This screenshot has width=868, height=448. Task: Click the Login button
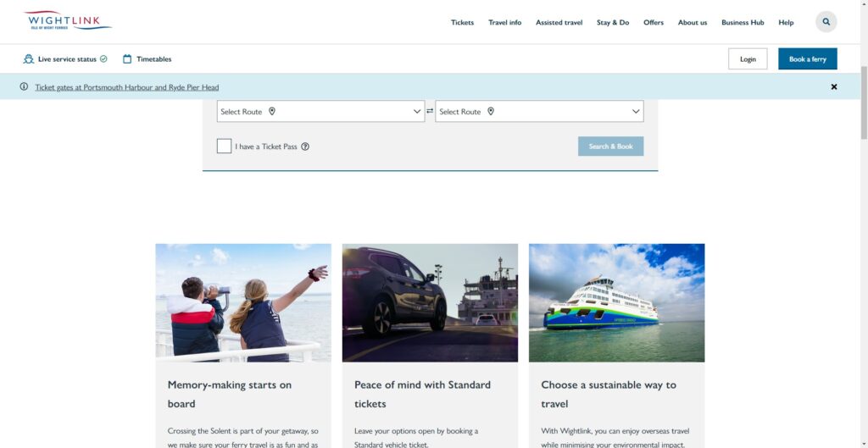click(x=748, y=59)
